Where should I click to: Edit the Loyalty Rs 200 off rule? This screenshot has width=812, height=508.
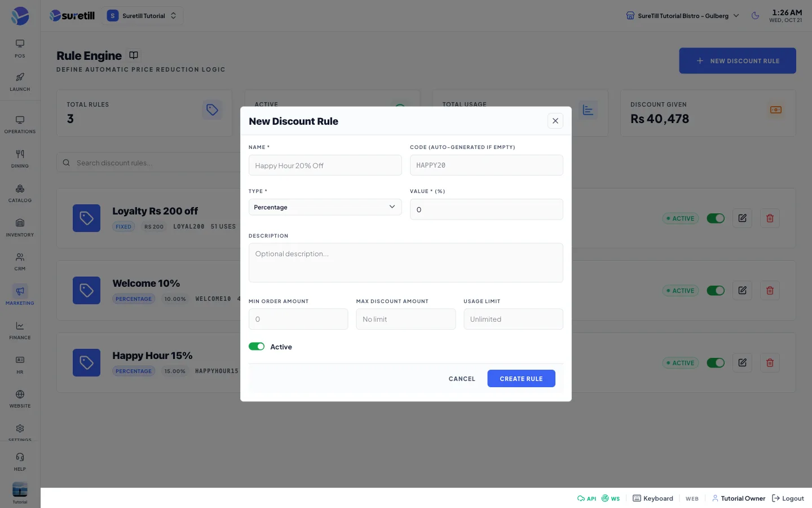click(x=742, y=218)
